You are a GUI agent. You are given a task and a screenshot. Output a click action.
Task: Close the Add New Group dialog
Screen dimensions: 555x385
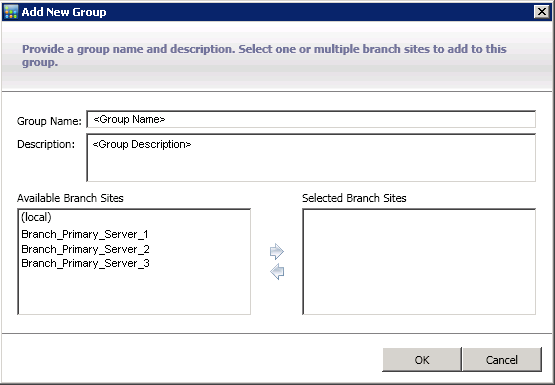pyautogui.click(x=542, y=12)
